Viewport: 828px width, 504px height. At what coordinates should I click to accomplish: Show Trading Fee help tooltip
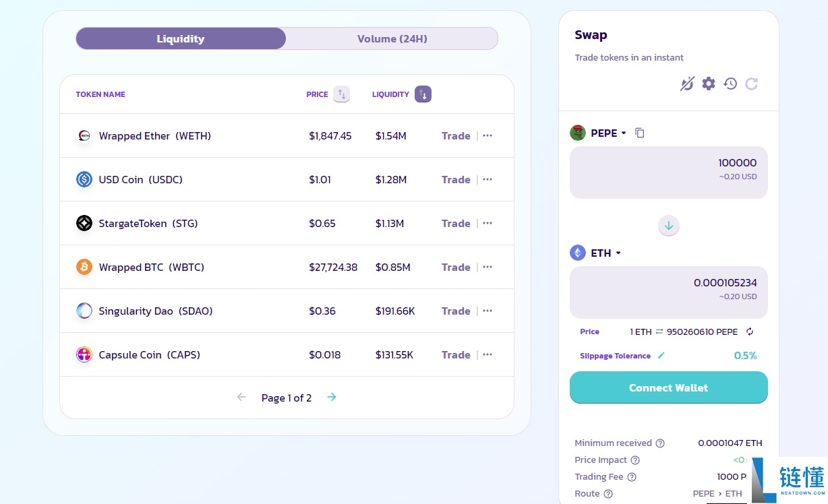[632, 477]
